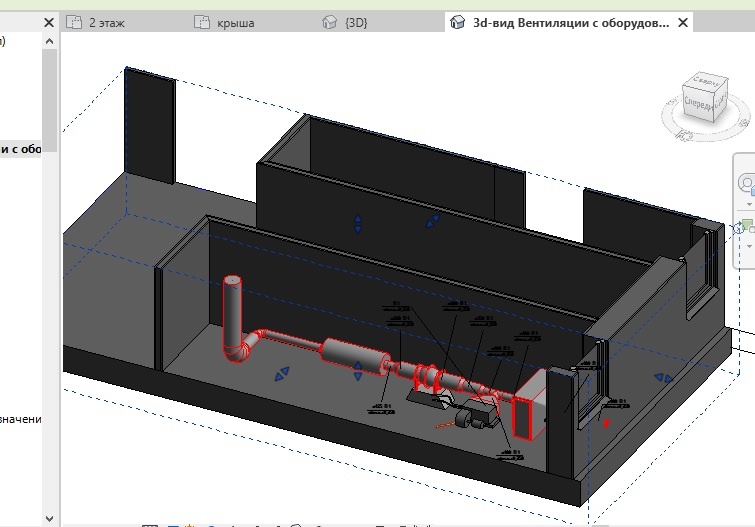Switch to the {3D} view tab
755x527 pixels.
click(355, 23)
